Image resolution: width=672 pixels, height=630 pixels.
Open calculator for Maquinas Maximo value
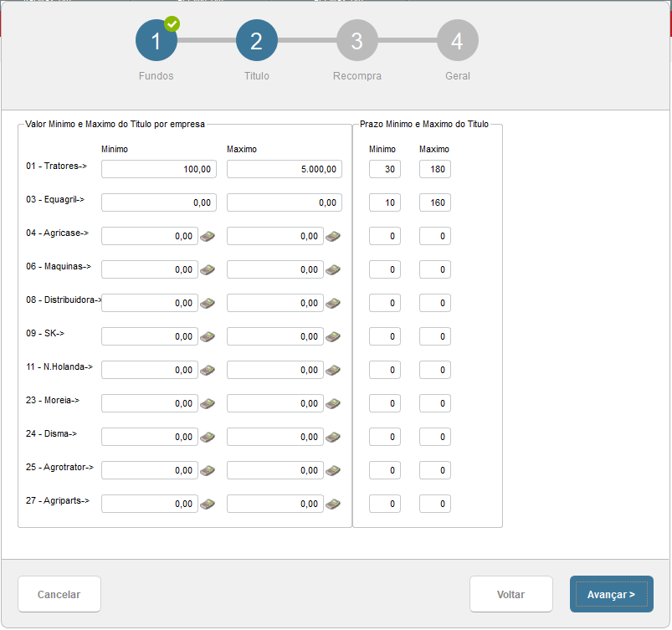(x=333, y=269)
